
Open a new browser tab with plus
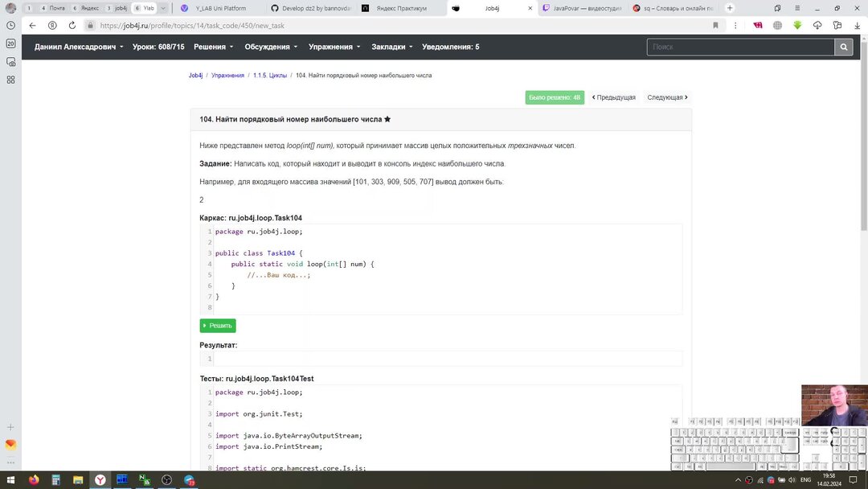[730, 8]
